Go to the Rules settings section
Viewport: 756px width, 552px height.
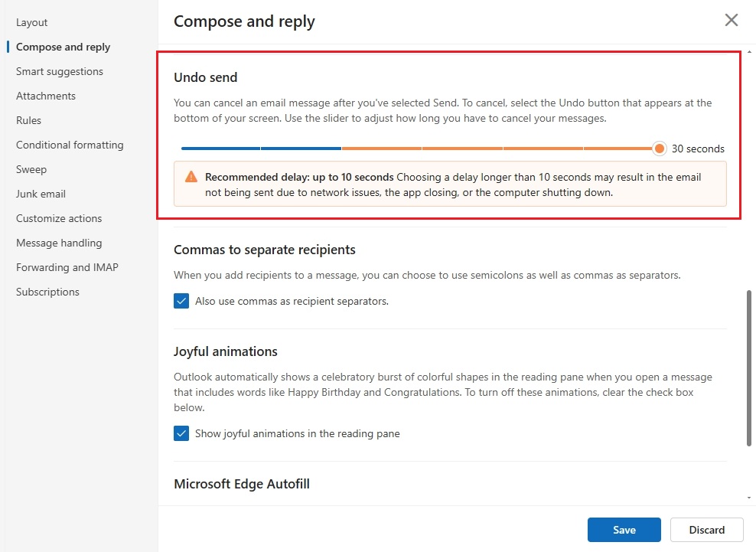click(28, 120)
